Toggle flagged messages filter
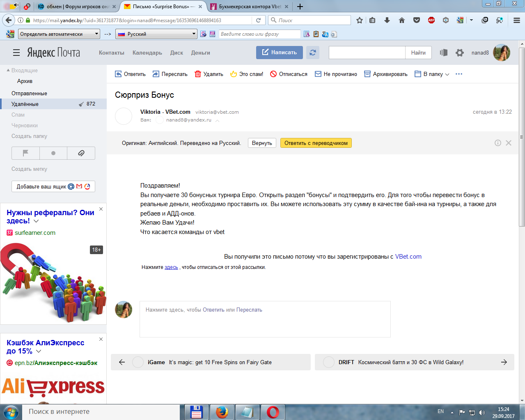The width and height of the screenshot is (525, 420). (x=25, y=153)
